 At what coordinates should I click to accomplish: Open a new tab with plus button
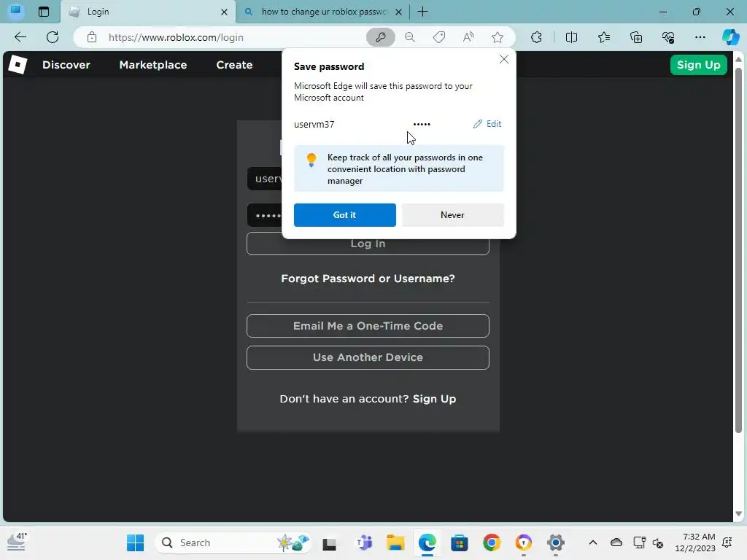coord(422,12)
